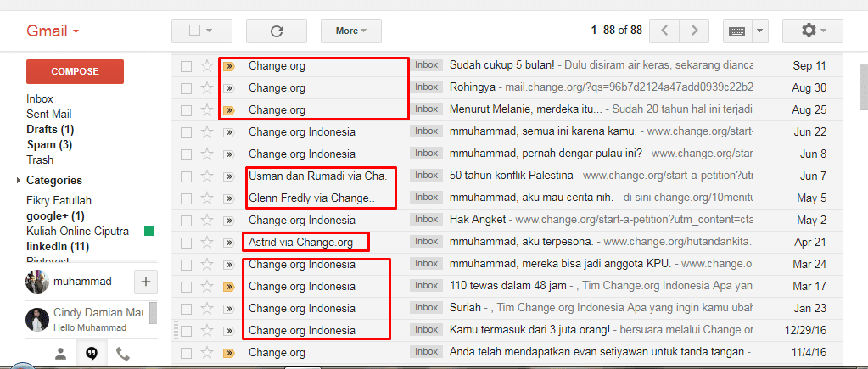Toggle importance marker on 11/4/16 email
The width and height of the screenshot is (868, 369).
click(x=228, y=352)
